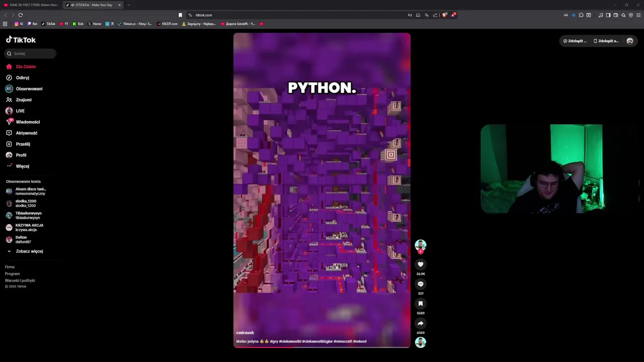Click the #gry hashtag in caption
The height and width of the screenshot is (362, 644).
pos(274,341)
